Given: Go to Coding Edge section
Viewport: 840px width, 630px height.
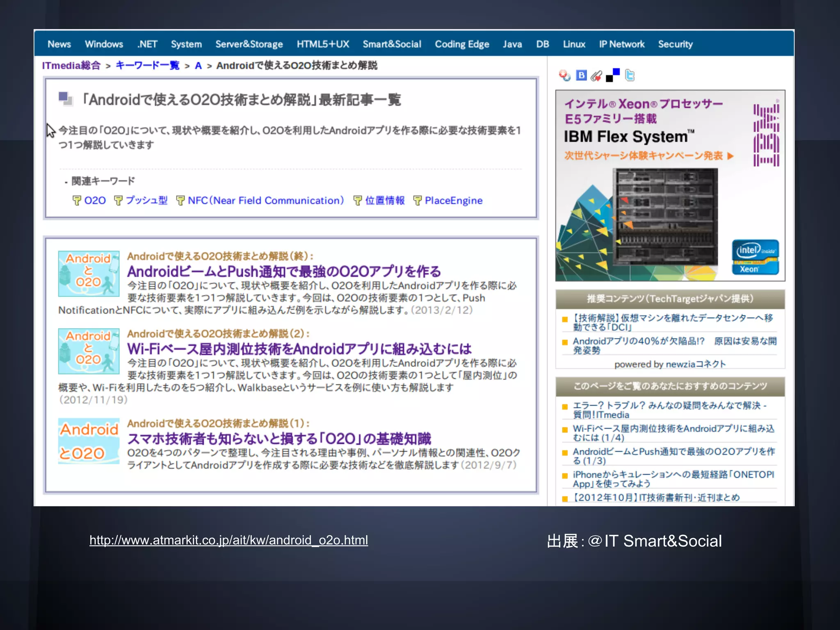Looking at the screenshot, I should point(462,44).
